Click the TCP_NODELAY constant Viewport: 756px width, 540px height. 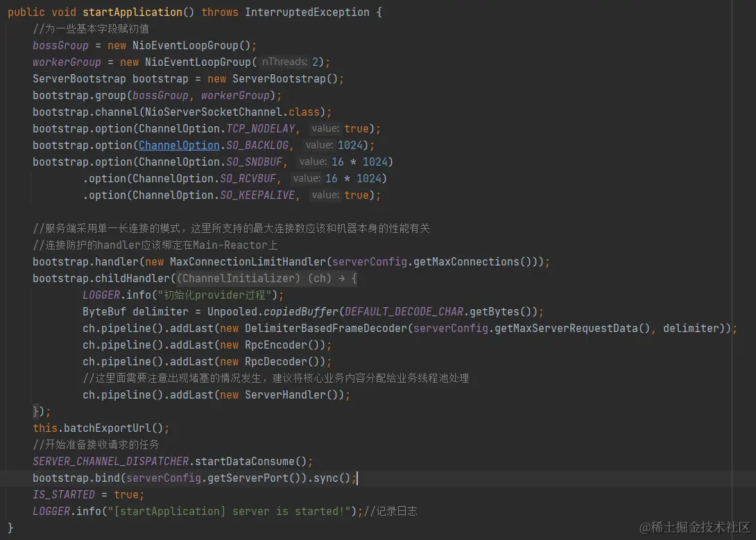(x=261, y=129)
